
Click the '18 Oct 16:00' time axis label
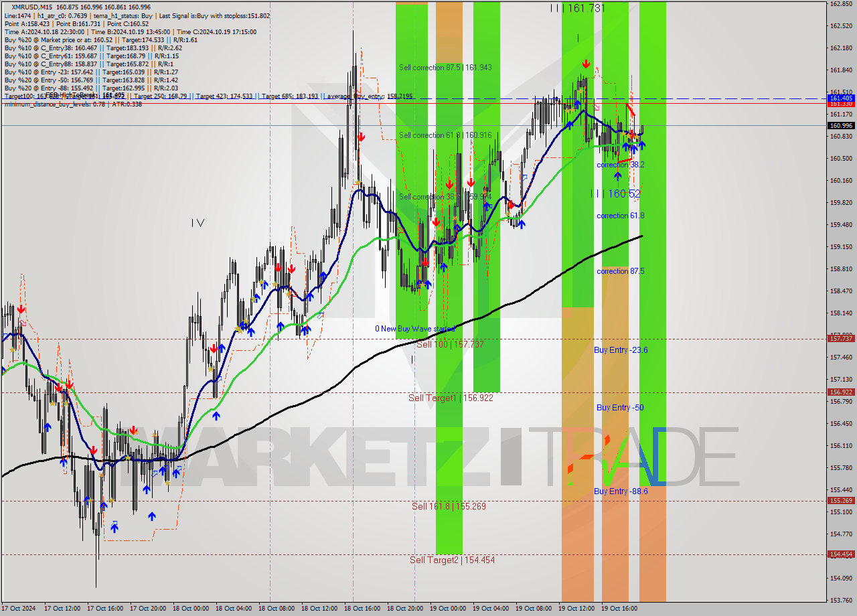pyautogui.click(x=362, y=609)
